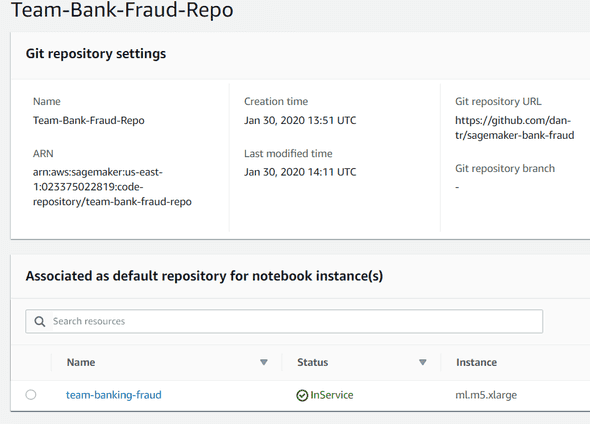Click the ARN value text
This screenshot has height=424, width=590.
[112, 187]
